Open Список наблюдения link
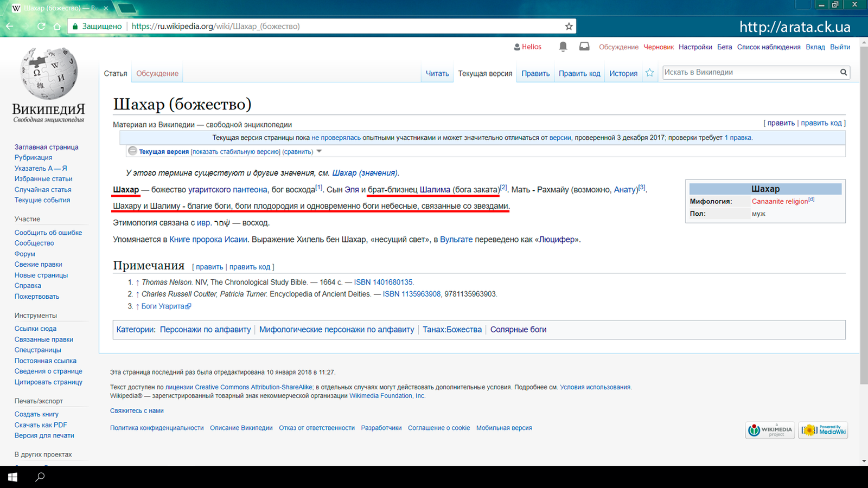 pyautogui.click(x=769, y=47)
